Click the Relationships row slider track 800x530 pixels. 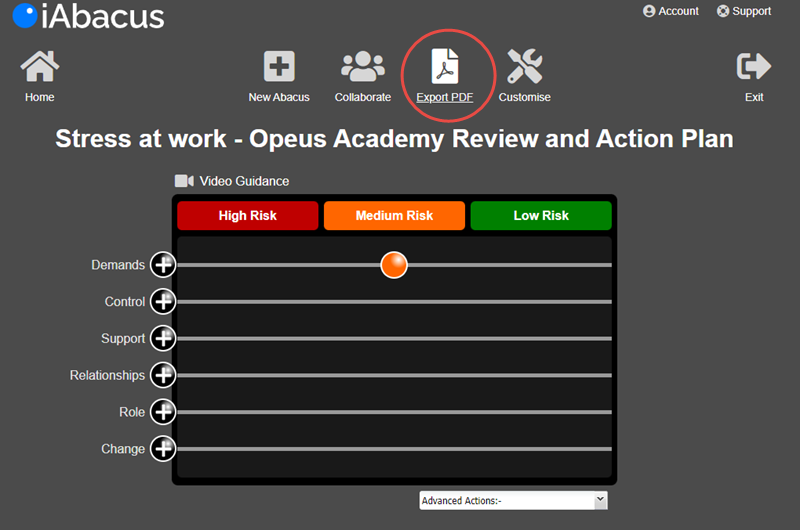click(x=394, y=375)
